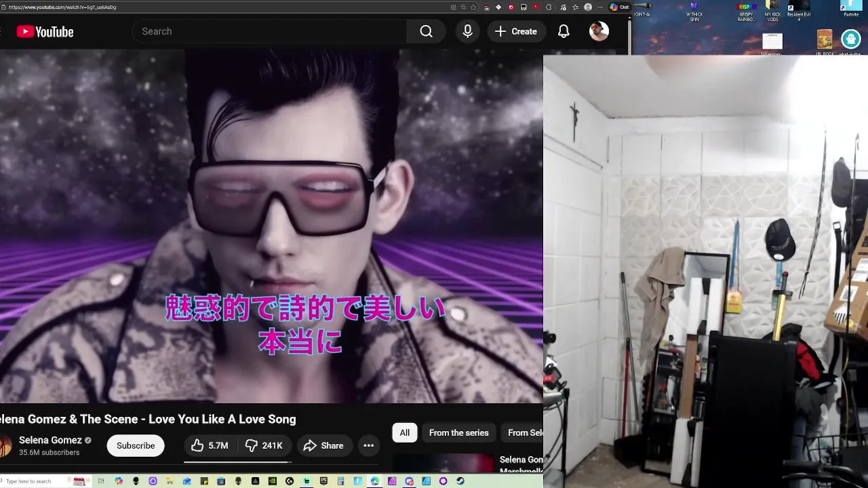This screenshot has width=868, height=488.
Task: Open MY KICK VODS desktop folder
Action: pyautogui.click(x=772, y=12)
